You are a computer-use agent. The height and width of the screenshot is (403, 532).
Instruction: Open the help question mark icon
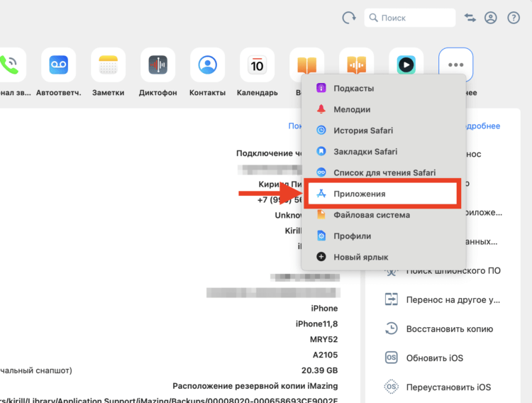pos(514,18)
